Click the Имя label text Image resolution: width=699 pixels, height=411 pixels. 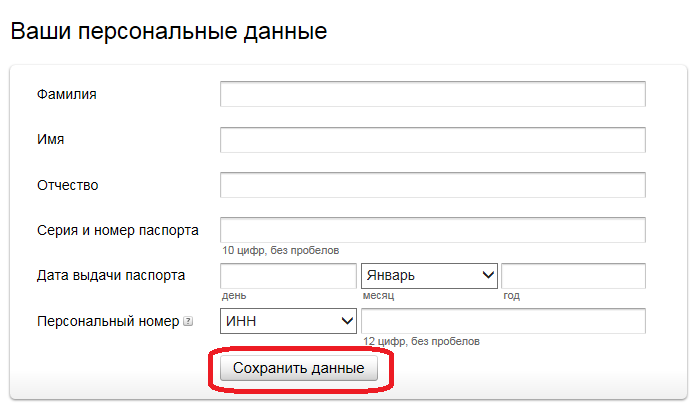[51, 140]
